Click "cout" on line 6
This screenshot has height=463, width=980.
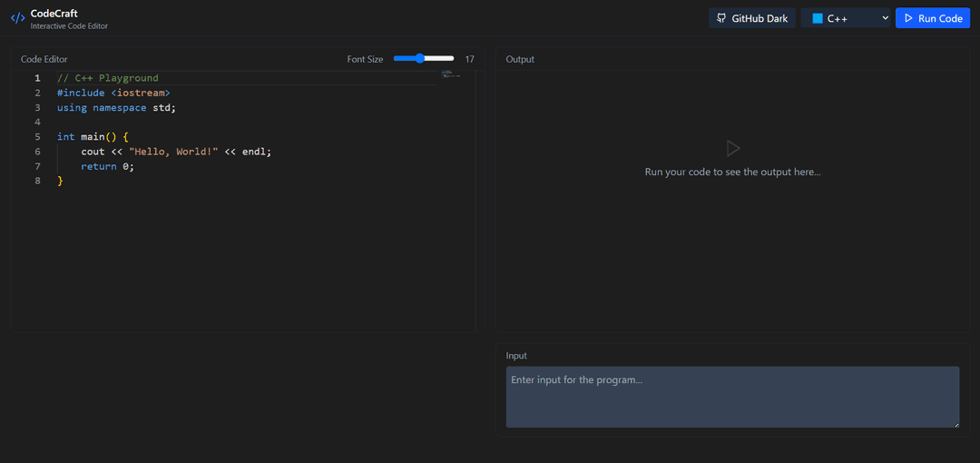pos(93,152)
